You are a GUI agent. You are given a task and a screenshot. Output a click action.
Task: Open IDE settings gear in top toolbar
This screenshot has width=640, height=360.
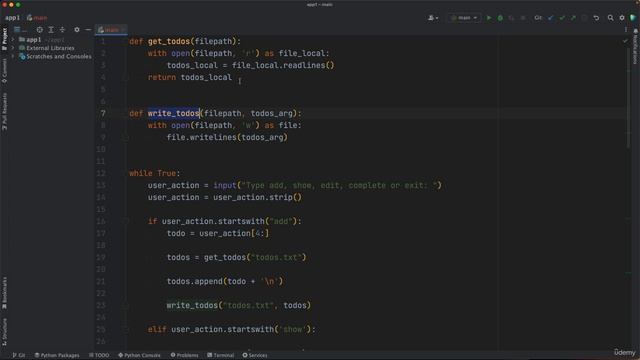coord(622,18)
